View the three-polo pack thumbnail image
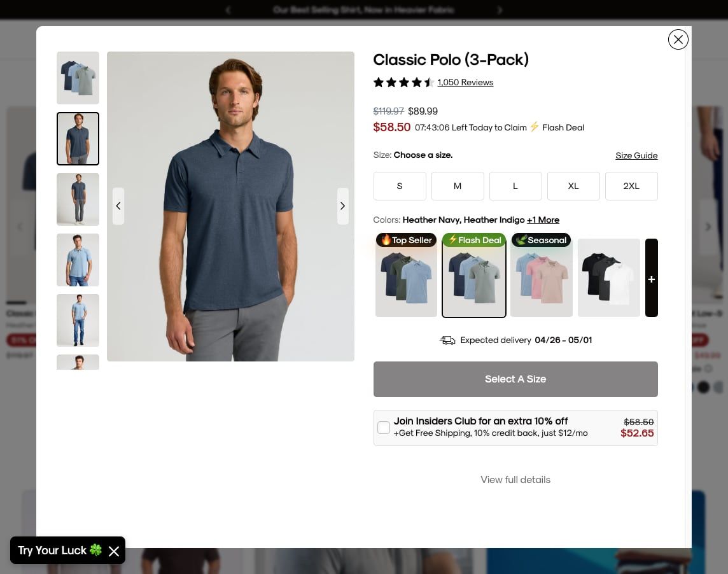 (78, 78)
